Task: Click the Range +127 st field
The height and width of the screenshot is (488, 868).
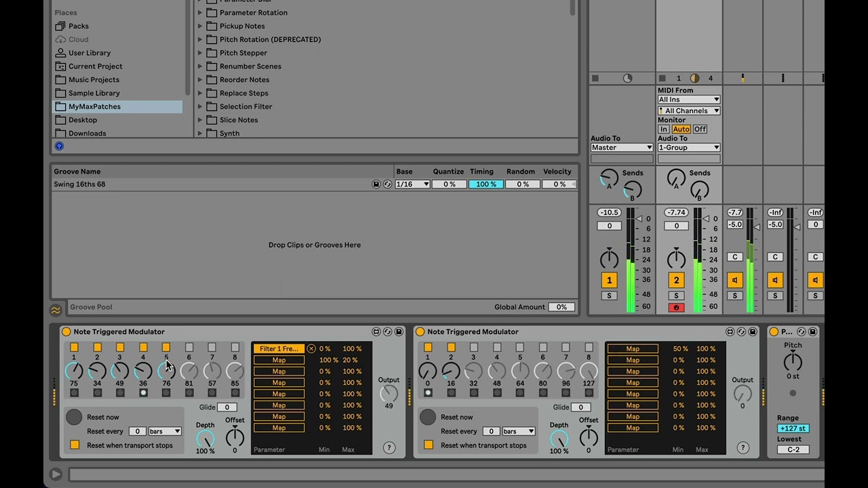Action: (x=793, y=428)
